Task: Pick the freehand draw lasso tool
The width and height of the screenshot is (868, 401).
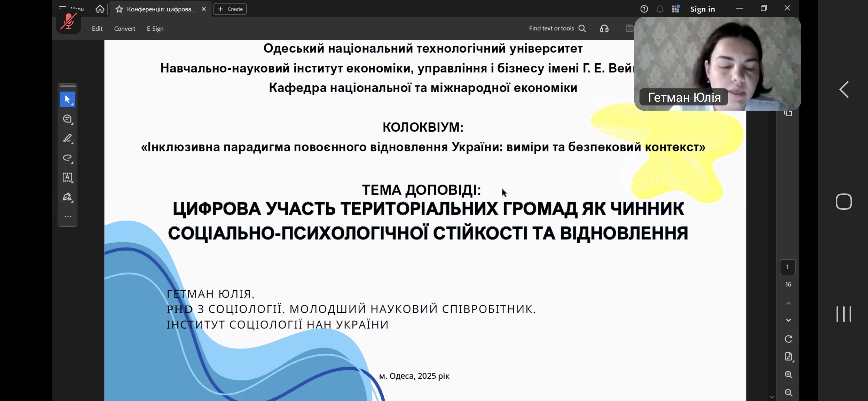Action: (67, 158)
